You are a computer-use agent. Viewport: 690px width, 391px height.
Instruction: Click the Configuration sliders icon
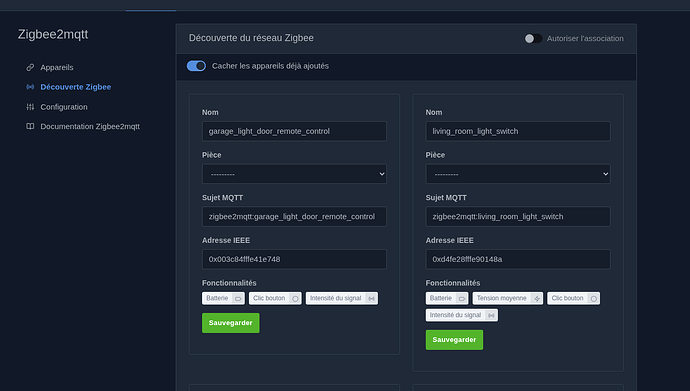click(x=30, y=107)
